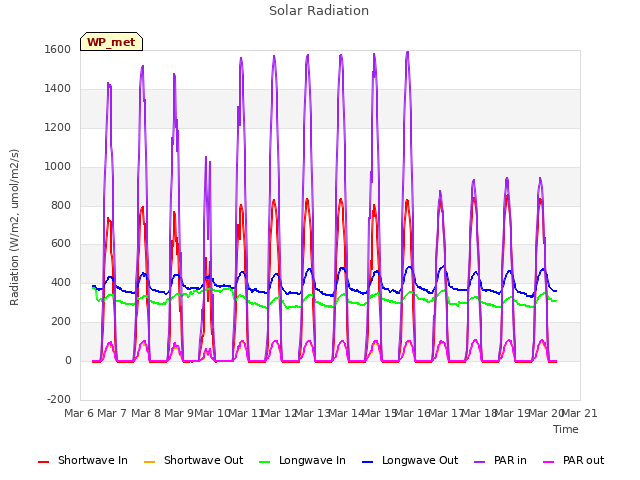Click the 600 y-axis tick label
640x480 pixels.
61,244
